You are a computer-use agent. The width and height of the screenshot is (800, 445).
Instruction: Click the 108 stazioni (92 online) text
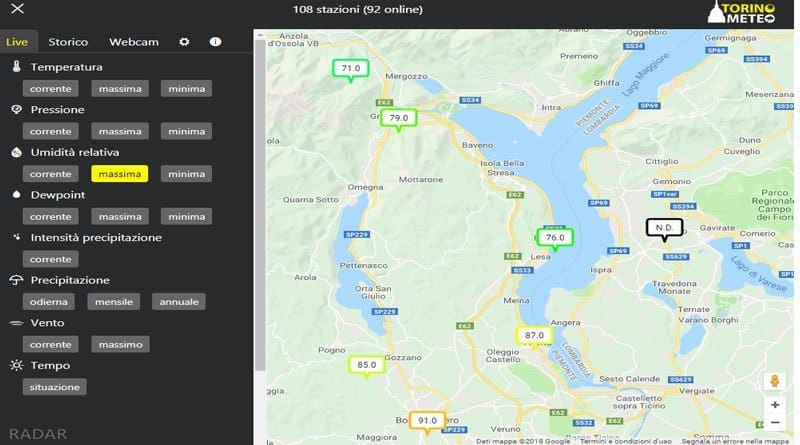(x=358, y=9)
